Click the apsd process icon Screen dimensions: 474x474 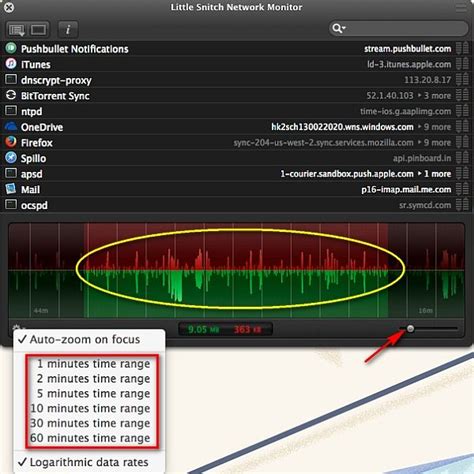[11, 173]
